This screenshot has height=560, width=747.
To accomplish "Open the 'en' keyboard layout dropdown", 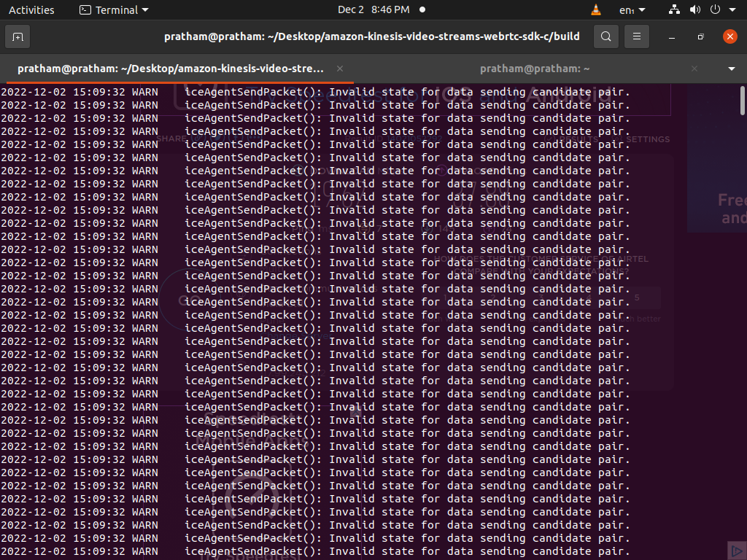I will pos(629,9).
